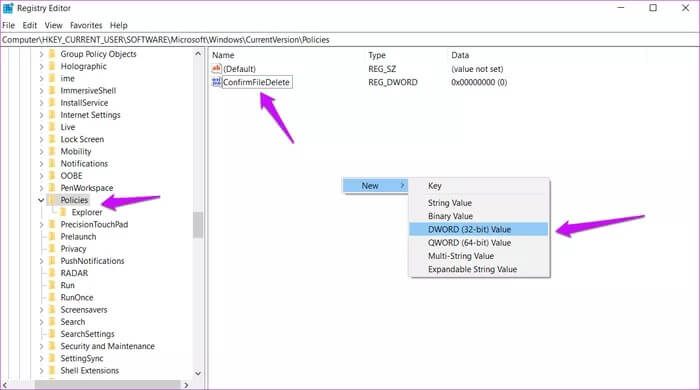700x390 pixels.
Task: Choose Expandable String Value option
Action: (x=479, y=270)
